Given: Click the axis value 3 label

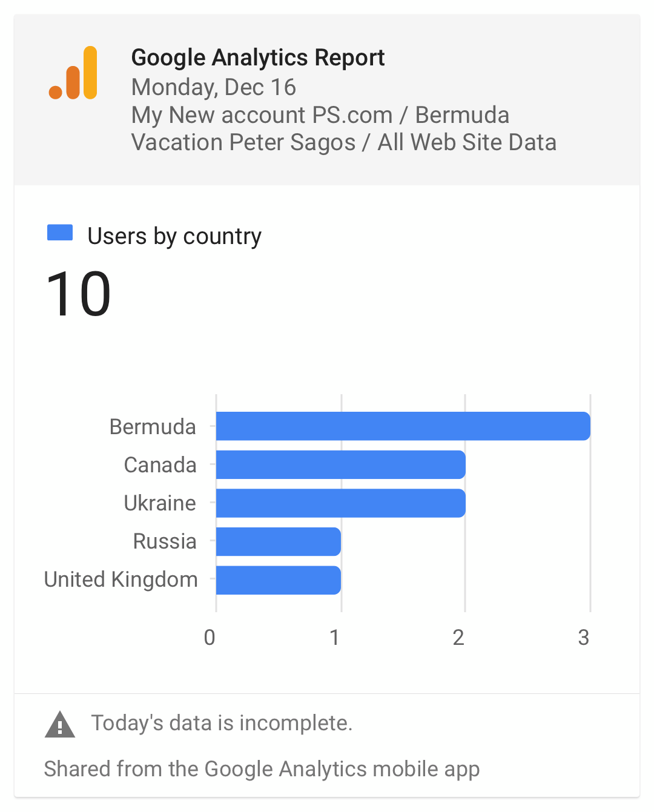Looking at the screenshot, I should (584, 637).
